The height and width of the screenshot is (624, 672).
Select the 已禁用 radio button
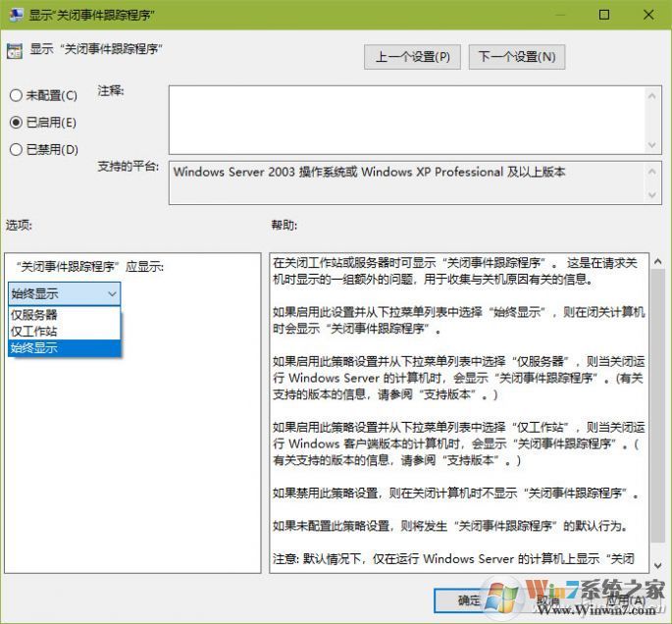click(x=16, y=149)
